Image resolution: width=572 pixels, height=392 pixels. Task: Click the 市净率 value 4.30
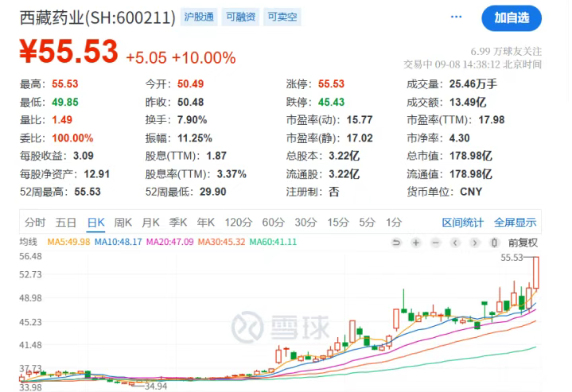tap(459, 138)
